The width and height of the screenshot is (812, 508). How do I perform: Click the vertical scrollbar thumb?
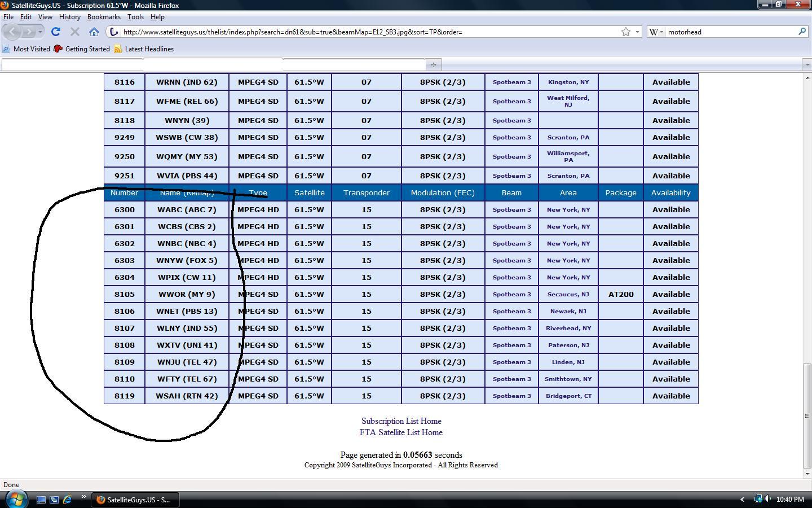pos(807,416)
